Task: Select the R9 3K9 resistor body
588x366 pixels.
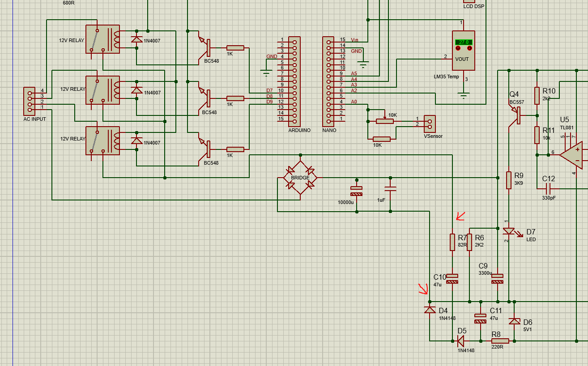Action: tap(509, 180)
